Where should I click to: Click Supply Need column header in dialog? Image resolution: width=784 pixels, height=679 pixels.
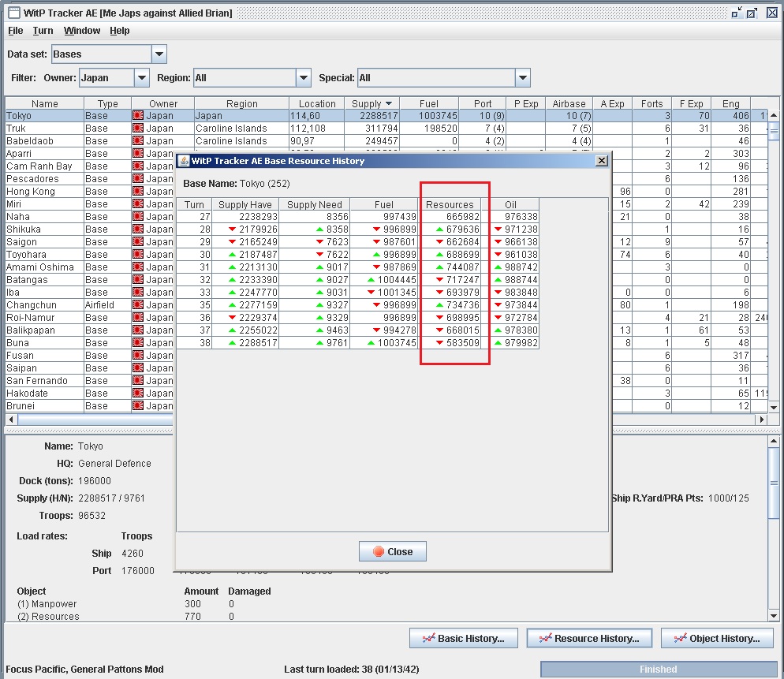[315, 204]
